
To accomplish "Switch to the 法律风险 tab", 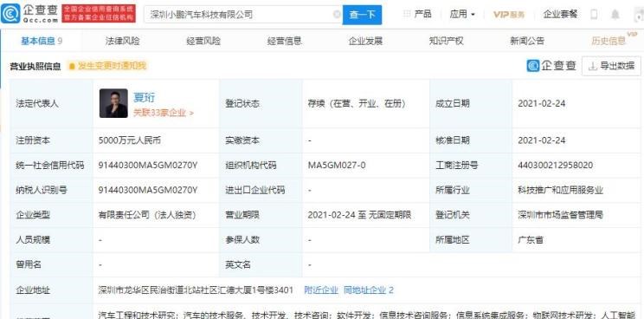I will click(x=122, y=41).
